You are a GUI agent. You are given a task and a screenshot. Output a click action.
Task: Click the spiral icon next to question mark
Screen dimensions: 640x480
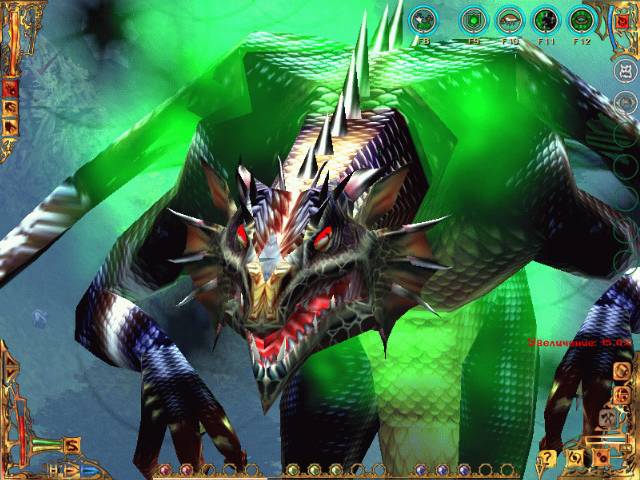click(x=576, y=458)
